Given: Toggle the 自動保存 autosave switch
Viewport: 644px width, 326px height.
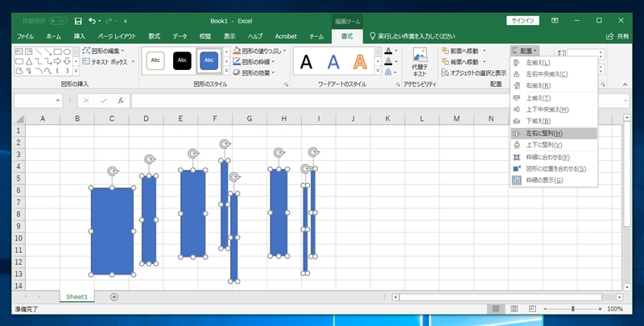Looking at the screenshot, I should (58, 21).
